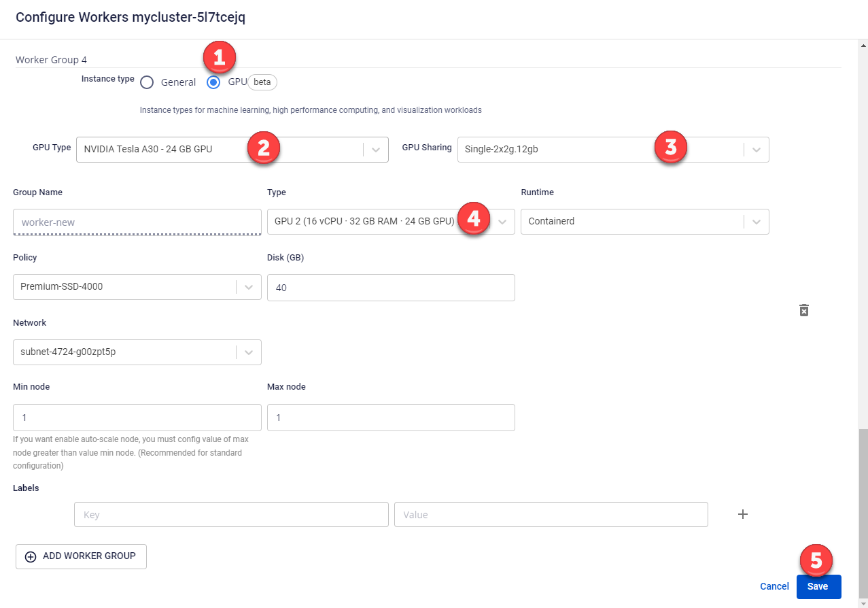Click the plus icon to add label
868x608 pixels.
[743, 514]
